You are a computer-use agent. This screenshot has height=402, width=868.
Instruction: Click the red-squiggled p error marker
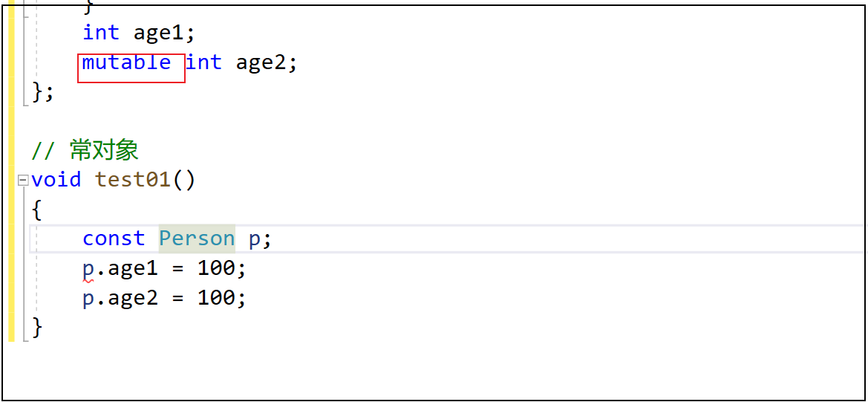coord(88,269)
